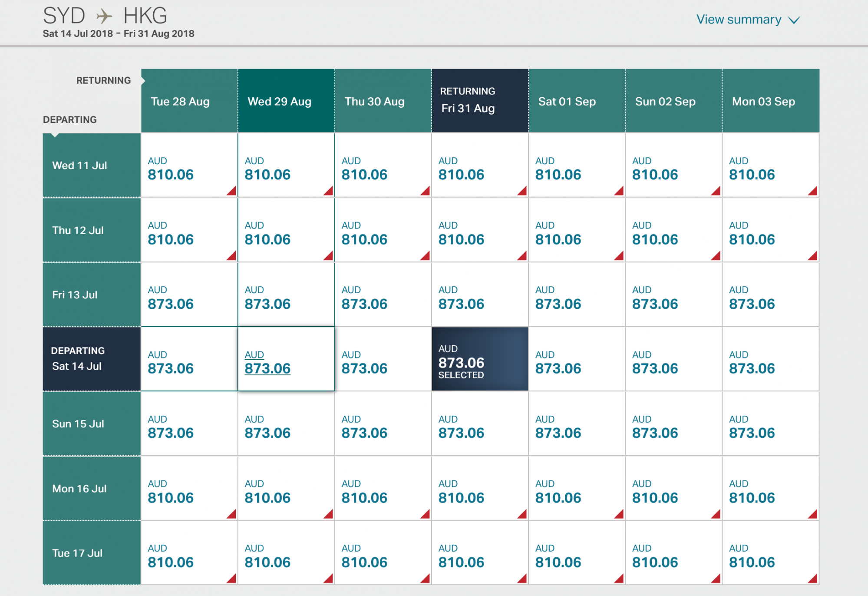868x596 pixels.
Task: Pick fare for Sat 14 Jul, Thu 30 Aug
Action: (383, 359)
